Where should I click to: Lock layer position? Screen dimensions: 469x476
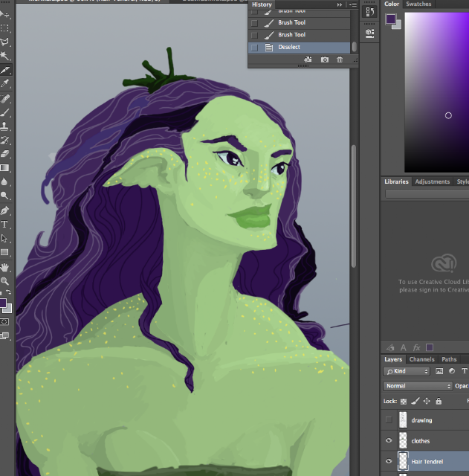click(x=427, y=402)
